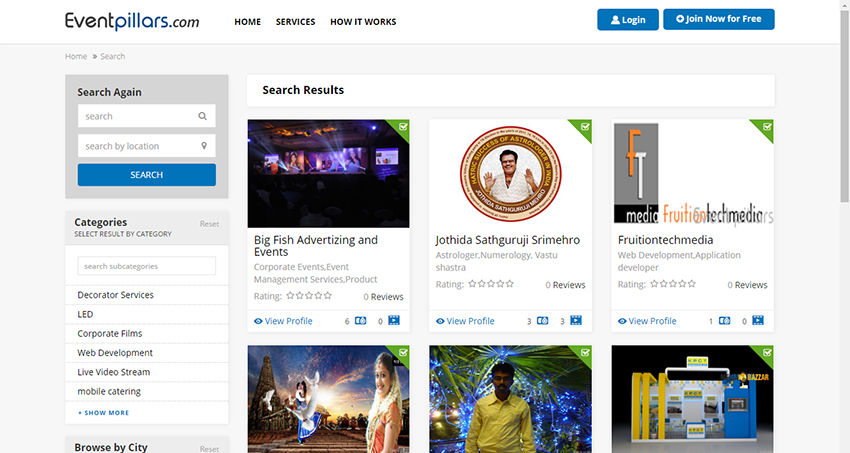Click photos icon on Jothida Sathguruji Srimehro card

(x=543, y=321)
